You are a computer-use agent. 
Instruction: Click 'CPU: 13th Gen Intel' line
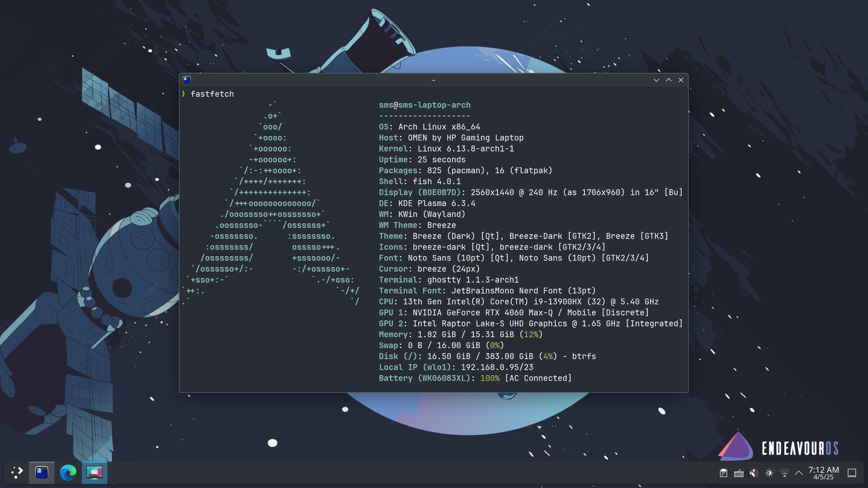point(519,302)
